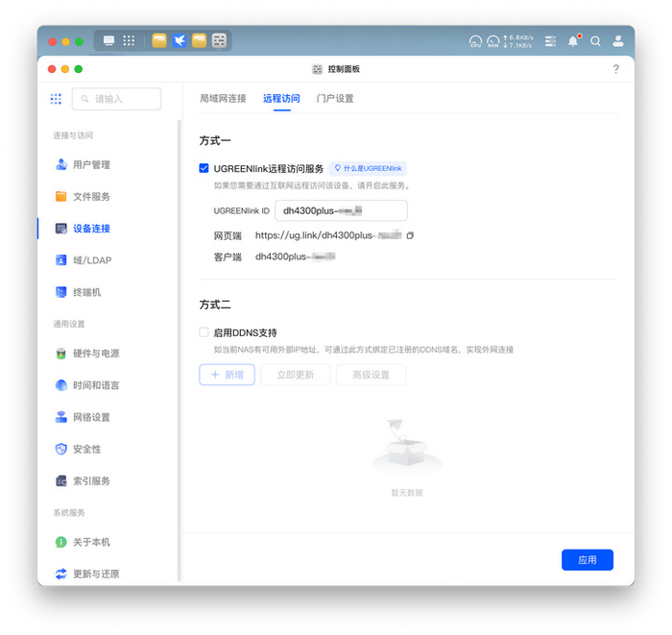Click the network speed indicator
672x635 pixels.
click(518, 41)
